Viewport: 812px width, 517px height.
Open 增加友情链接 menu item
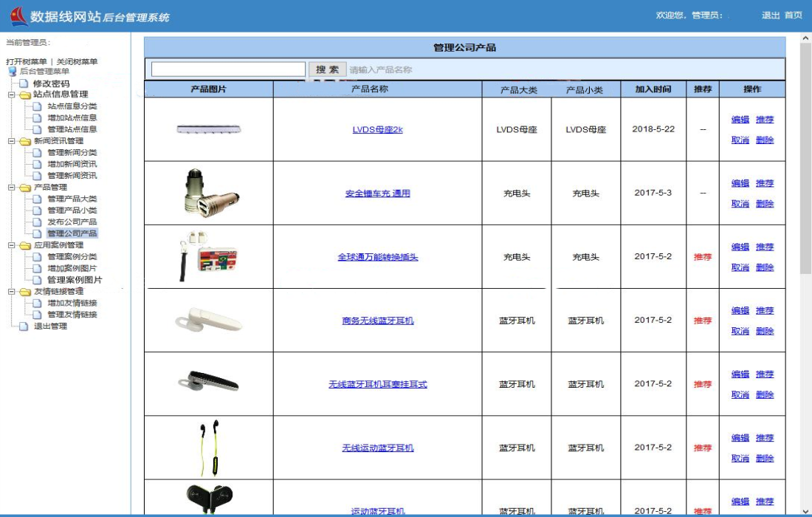72,303
